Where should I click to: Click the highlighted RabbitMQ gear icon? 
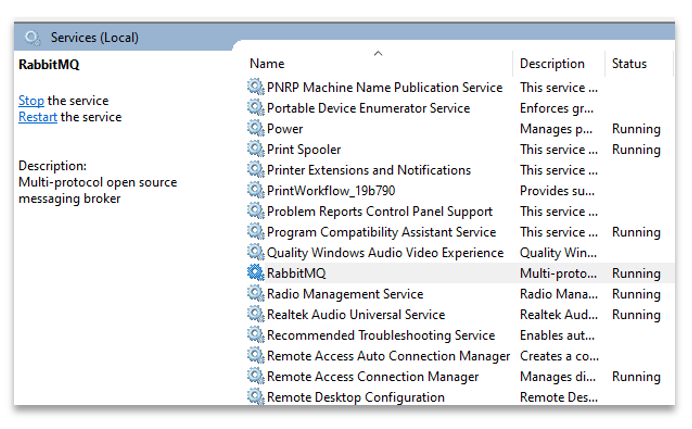click(256, 273)
